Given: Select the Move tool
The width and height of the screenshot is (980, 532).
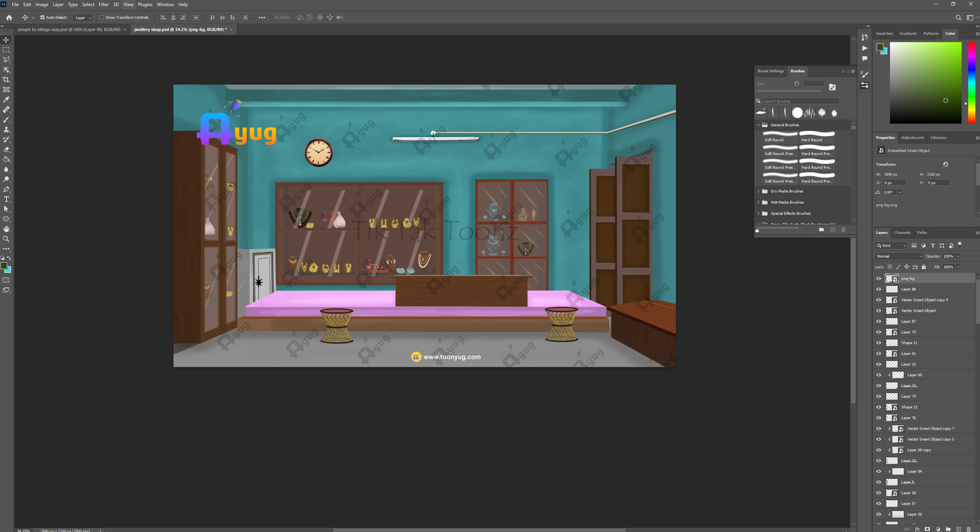Looking at the screenshot, I should [7, 40].
